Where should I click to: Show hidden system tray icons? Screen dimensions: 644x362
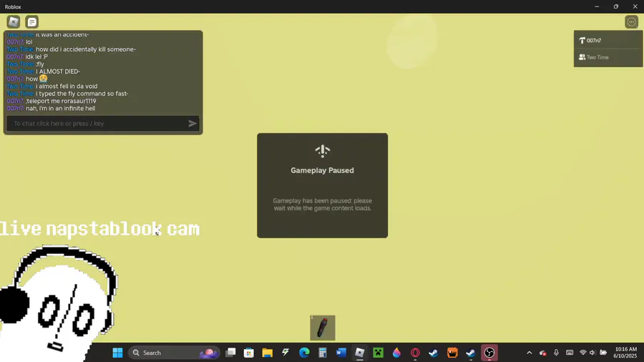[529, 353]
